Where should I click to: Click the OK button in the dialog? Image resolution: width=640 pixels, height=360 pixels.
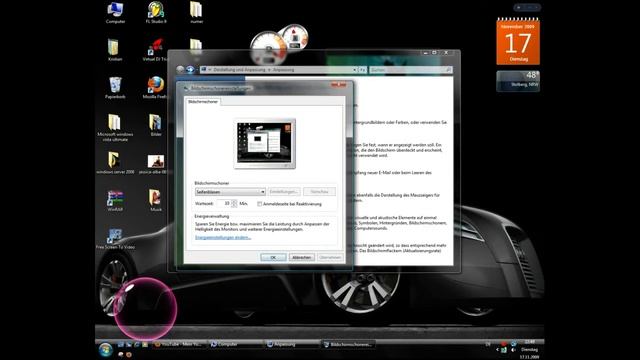[x=273, y=258]
